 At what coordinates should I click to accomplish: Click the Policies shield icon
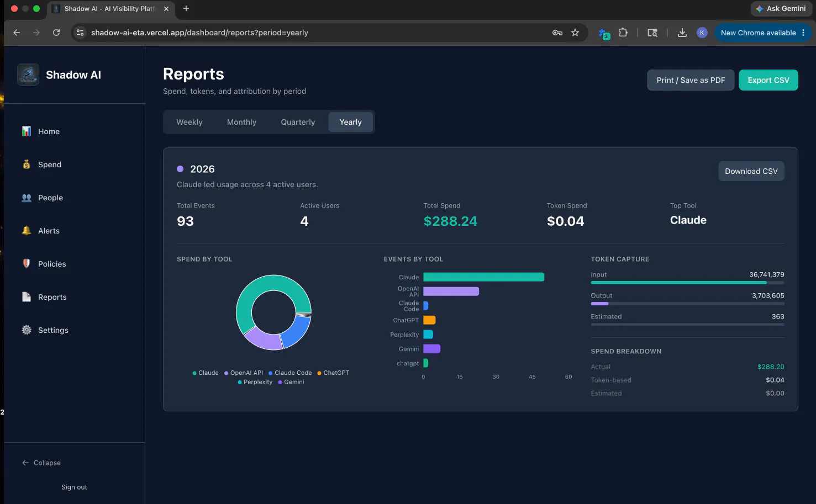(x=27, y=264)
